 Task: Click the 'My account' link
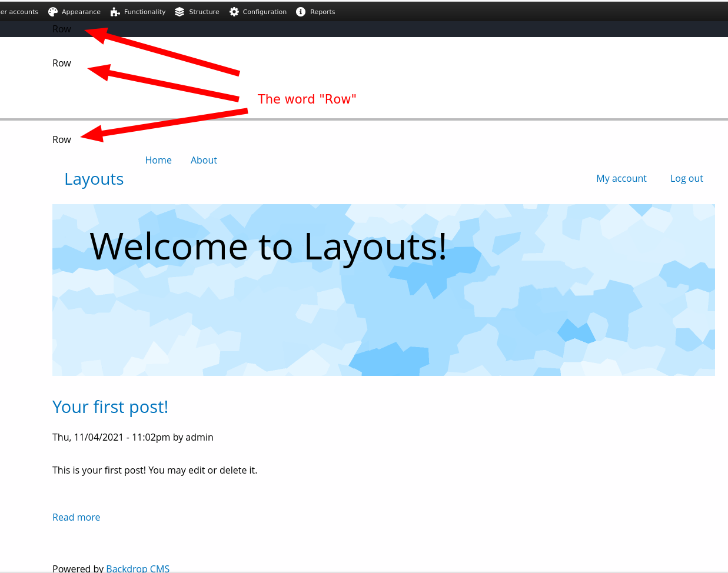621,178
